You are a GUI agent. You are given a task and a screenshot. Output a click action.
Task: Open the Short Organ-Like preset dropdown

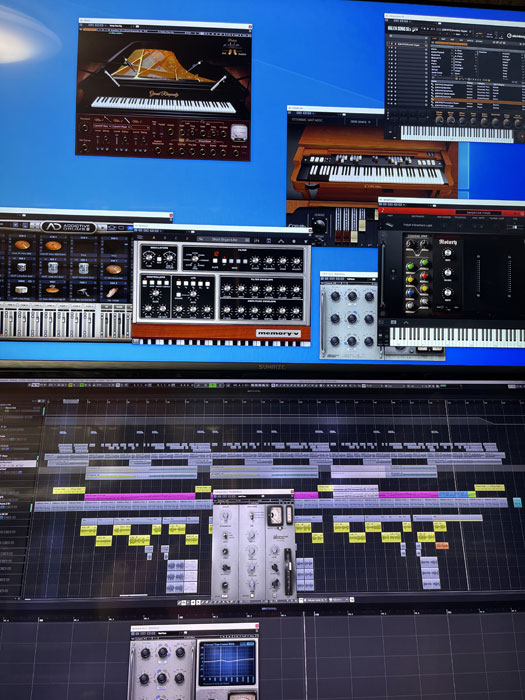point(223,240)
